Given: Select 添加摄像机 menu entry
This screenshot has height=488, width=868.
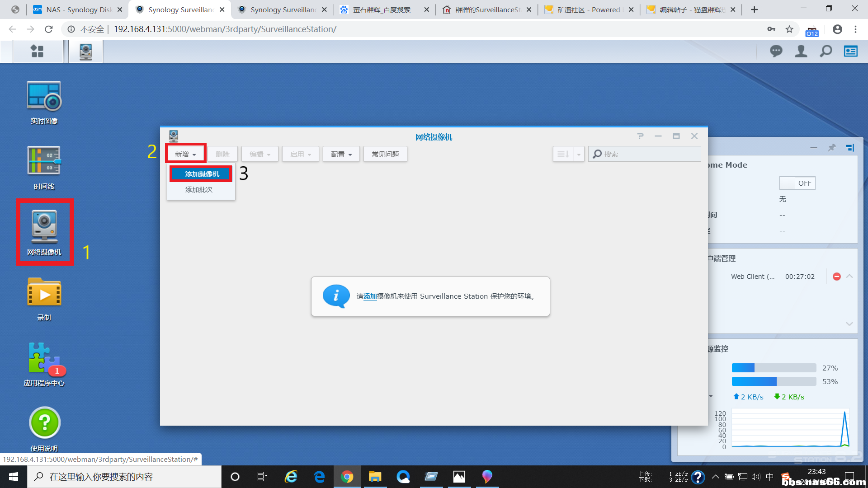Looking at the screenshot, I should tap(202, 174).
